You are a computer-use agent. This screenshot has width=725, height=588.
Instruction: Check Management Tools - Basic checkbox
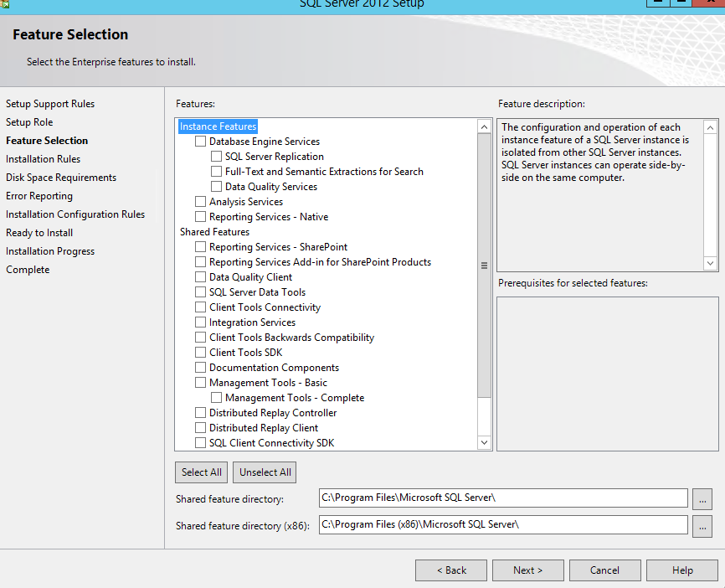[200, 383]
